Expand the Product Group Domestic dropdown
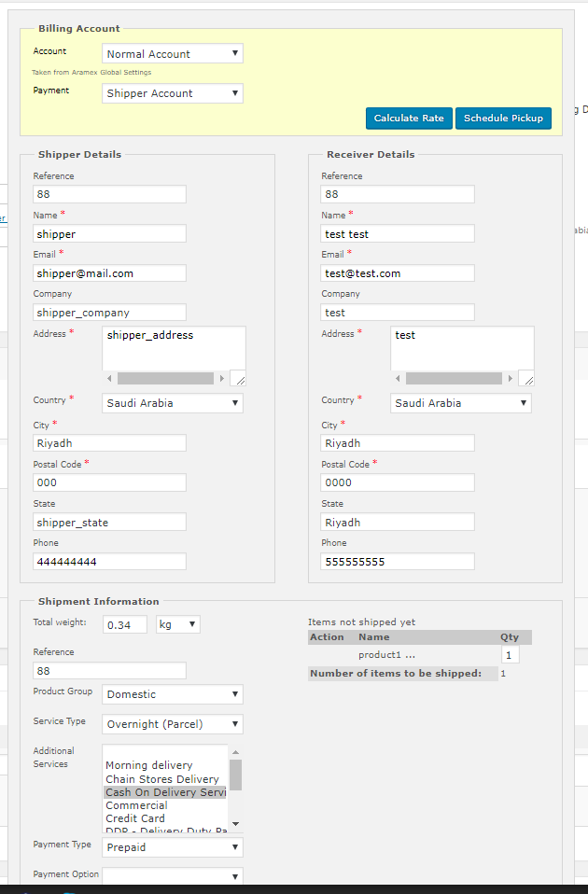588x894 pixels. (172, 694)
